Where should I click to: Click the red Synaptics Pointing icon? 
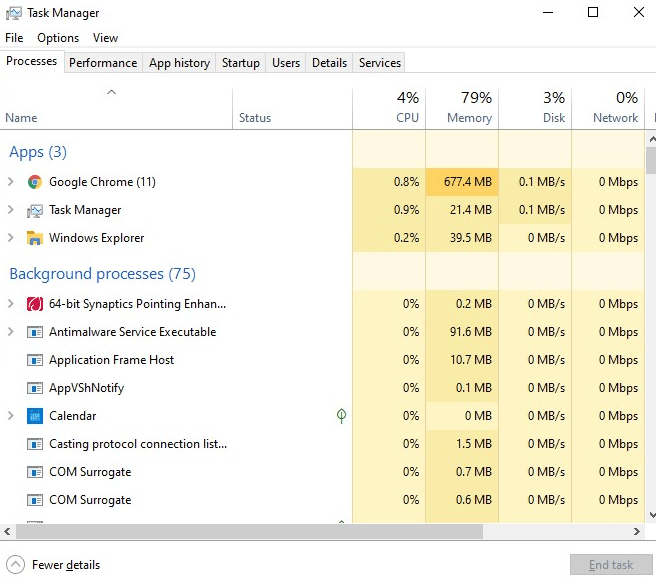point(35,304)
